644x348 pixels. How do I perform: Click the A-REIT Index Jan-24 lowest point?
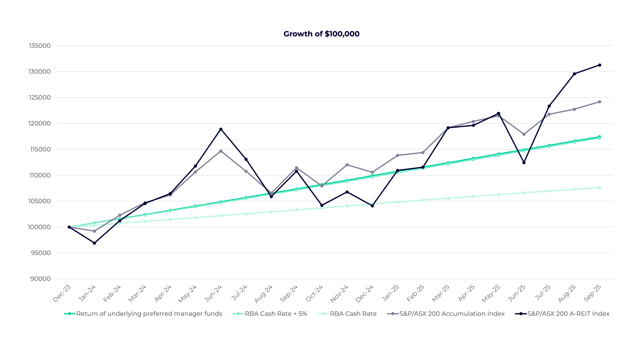(94, 243)
